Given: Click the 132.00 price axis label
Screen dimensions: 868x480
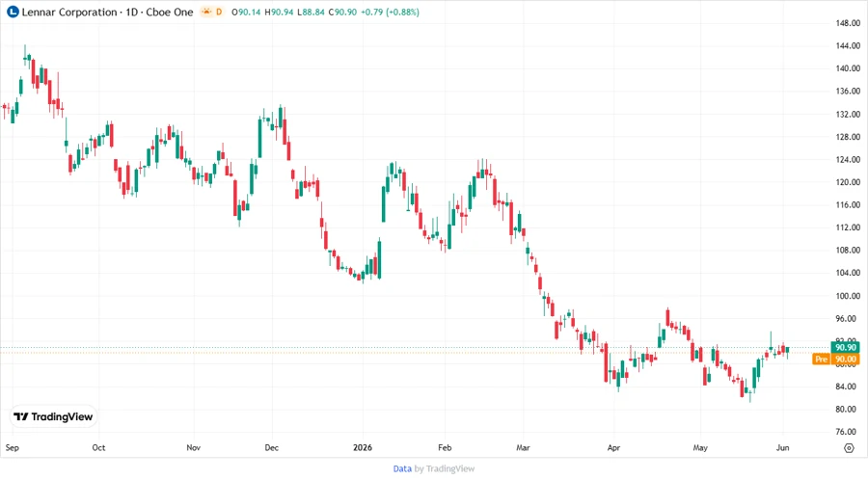Looking at the screenshot, I should 848,114.
